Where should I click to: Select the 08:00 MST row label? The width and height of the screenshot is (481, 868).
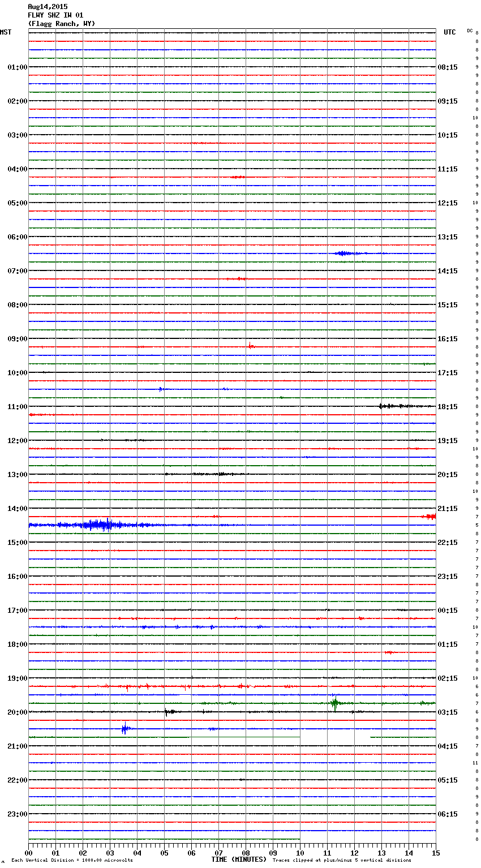click(x=18, y=305)
